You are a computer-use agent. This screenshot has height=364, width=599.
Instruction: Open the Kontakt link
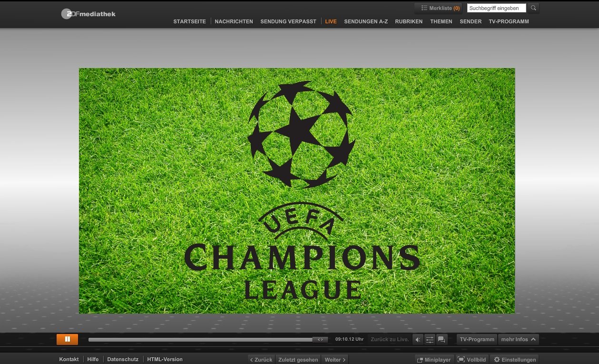(x=69, y=359)
